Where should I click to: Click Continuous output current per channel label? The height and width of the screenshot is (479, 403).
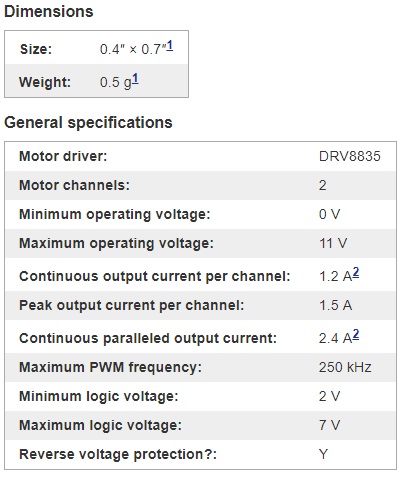155,276
